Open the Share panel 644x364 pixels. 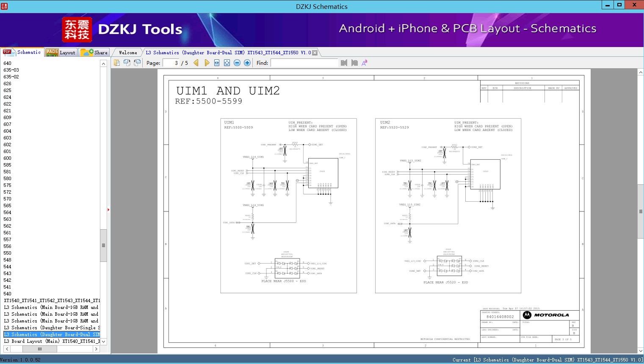94,52
